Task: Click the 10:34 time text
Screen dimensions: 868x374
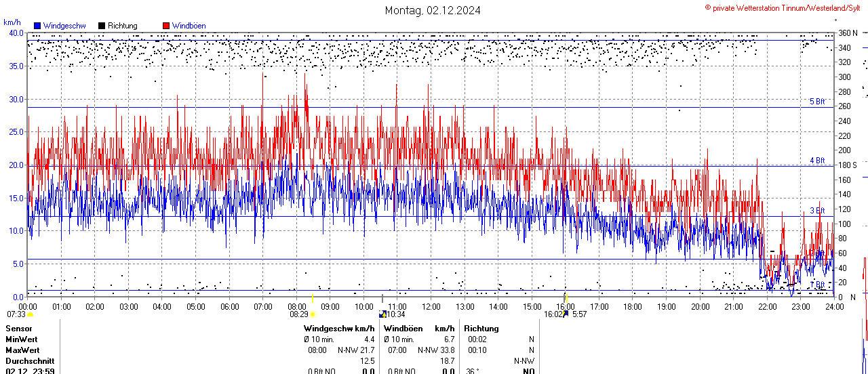Action: (x=396, y=314)
